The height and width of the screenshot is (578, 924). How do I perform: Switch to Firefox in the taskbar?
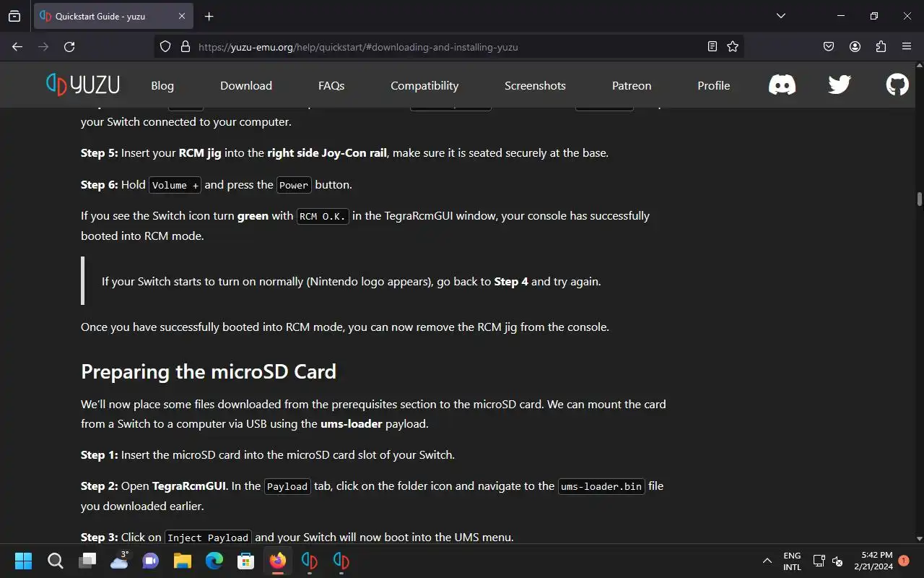(278, 561)
